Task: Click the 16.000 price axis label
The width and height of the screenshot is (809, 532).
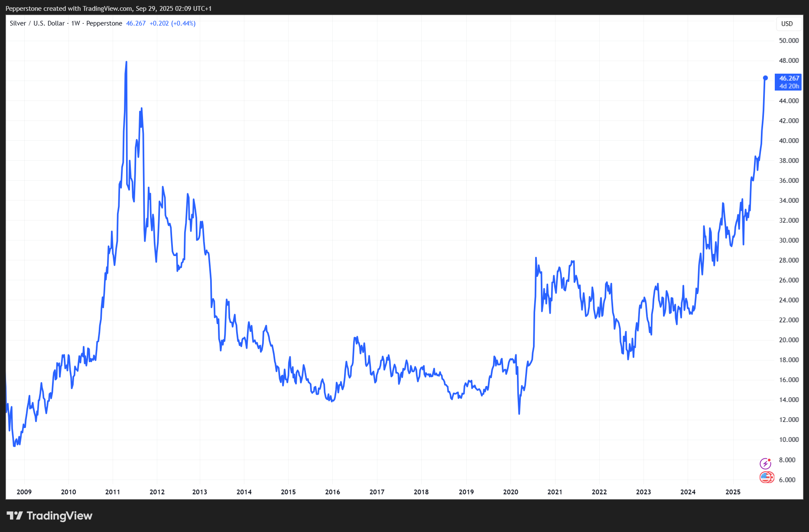Action: click(x=789, y=380)
